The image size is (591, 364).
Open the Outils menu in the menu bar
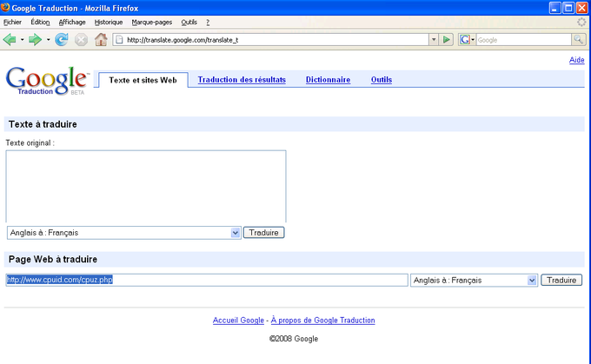(x=189, y=23)
